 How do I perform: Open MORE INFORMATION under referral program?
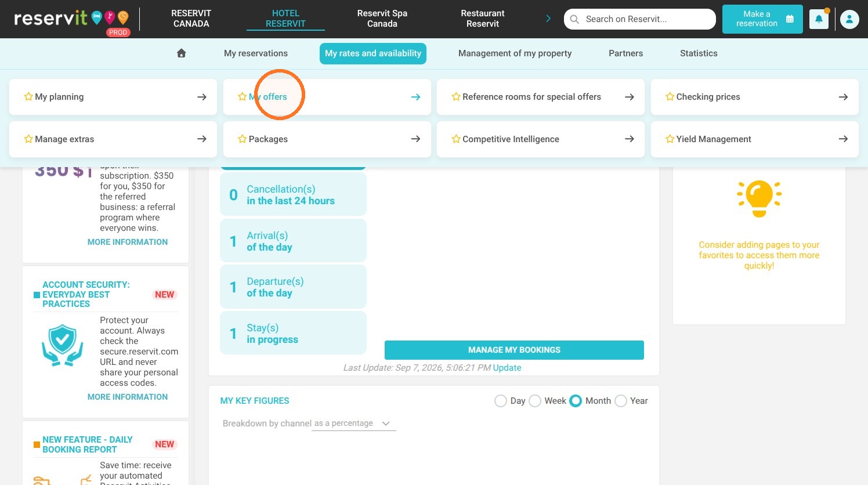pyautogui.click(x=128, y=242)
